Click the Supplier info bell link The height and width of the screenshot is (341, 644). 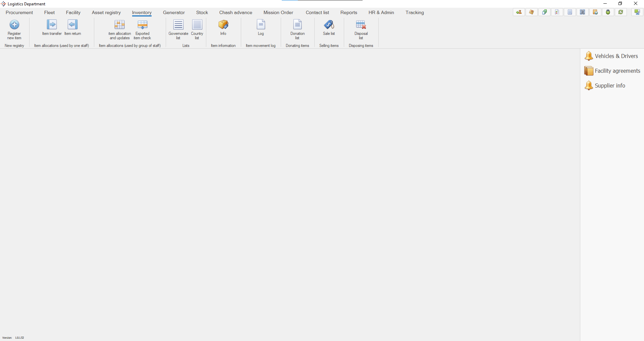pyautogui.click(x=609, y=86)
